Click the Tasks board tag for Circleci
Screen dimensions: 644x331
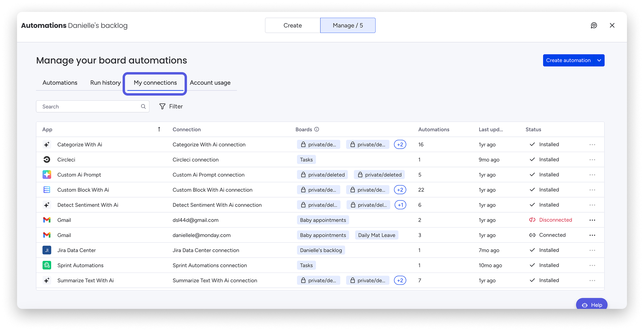[306, 160]
